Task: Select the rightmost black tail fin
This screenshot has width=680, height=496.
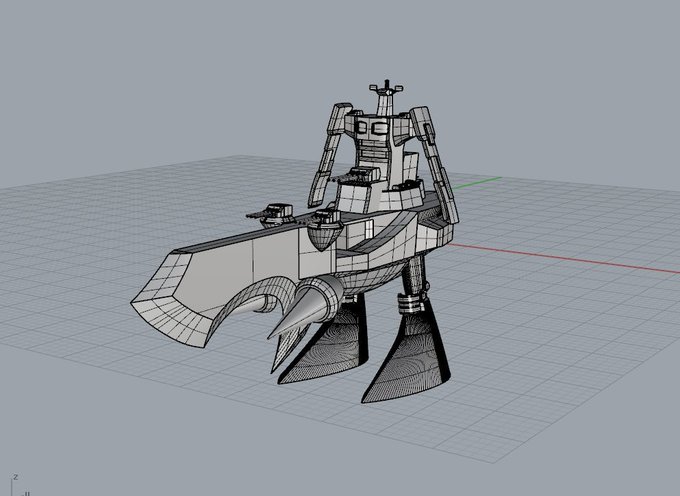Action: coord(408,351)
